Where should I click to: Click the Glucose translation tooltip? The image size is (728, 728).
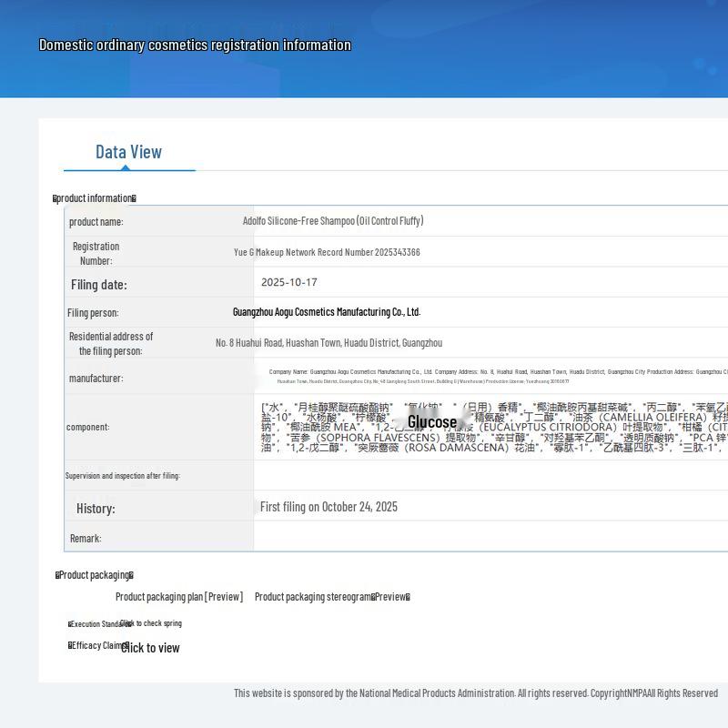coord(432,421)
